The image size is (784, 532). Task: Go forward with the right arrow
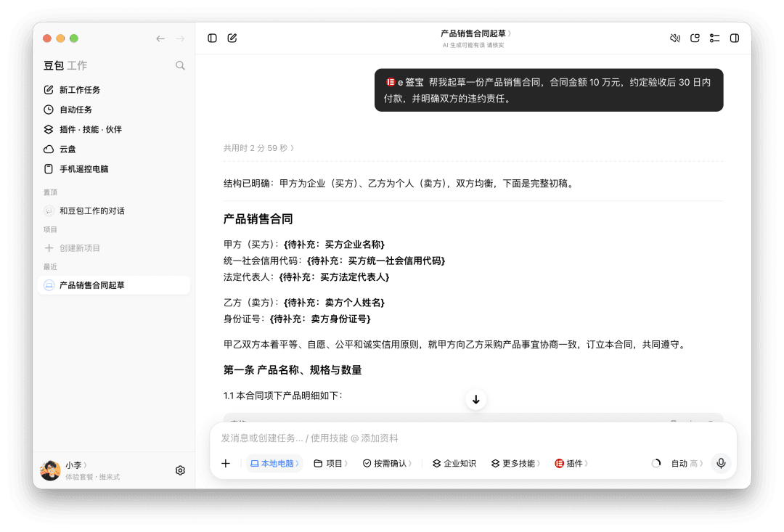[x=180, y=38]
